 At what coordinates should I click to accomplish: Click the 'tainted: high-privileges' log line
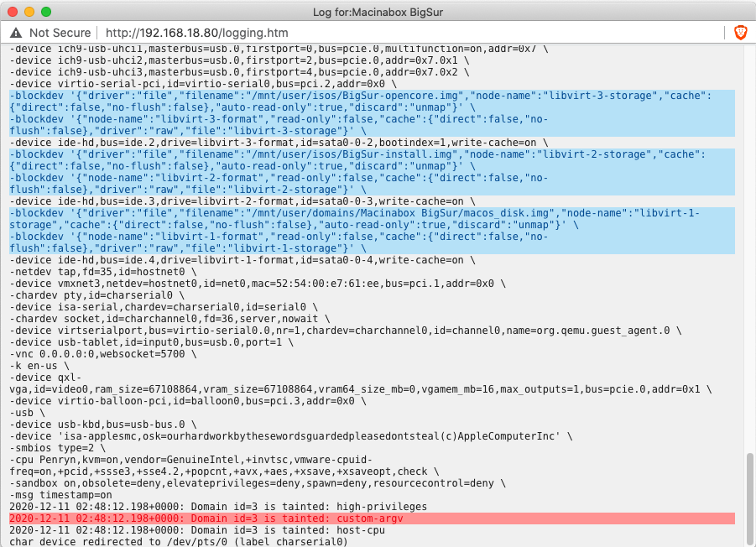218,507
